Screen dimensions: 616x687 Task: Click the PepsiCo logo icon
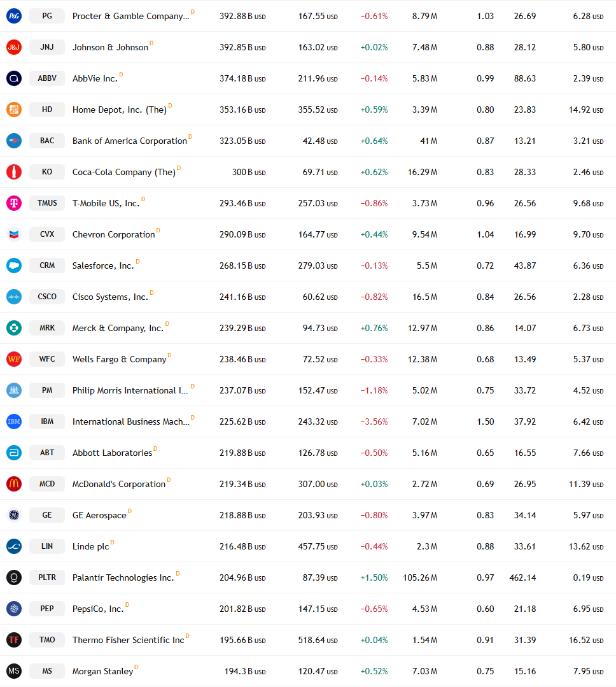pyautogui.click(x=14, y=609)
